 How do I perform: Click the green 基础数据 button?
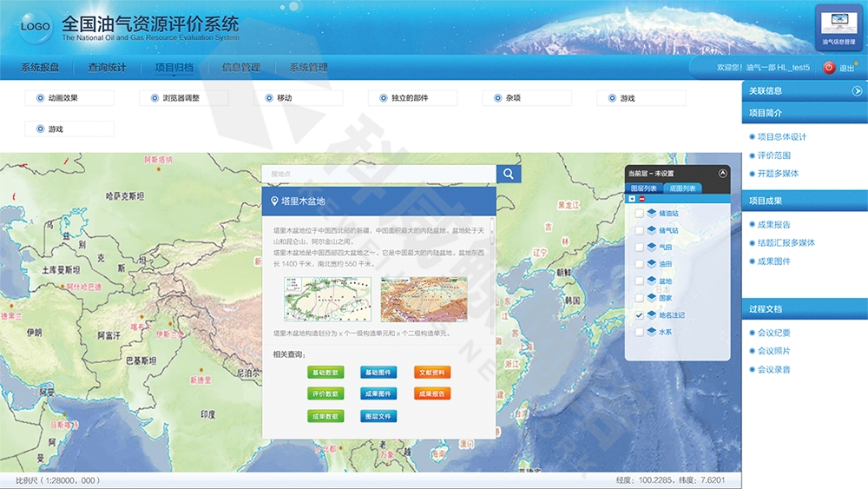[x=325, y=372]
